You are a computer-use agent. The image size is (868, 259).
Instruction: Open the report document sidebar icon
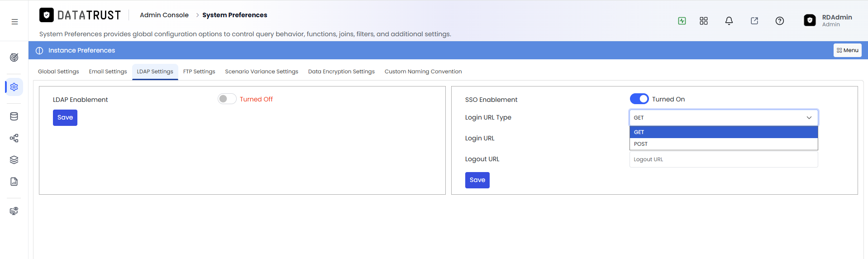[14, 182]
